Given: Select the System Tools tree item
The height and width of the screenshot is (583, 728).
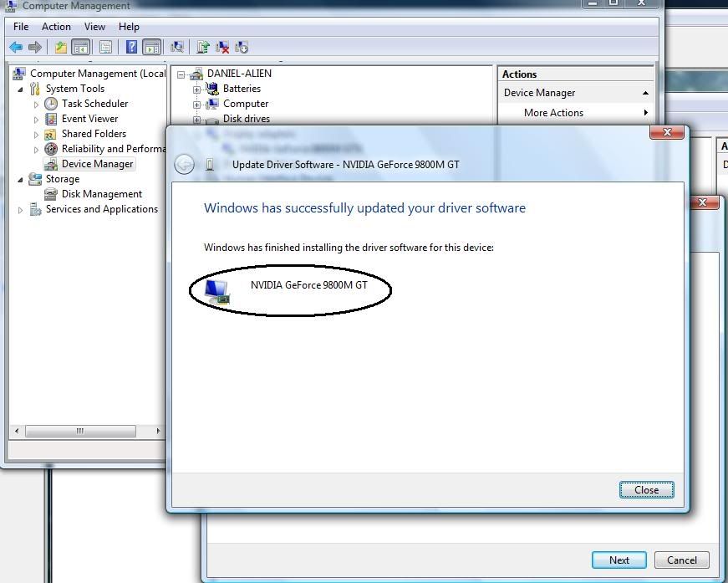Looking at the screenshot, I should pyautogui.click(x=74, y=89).
